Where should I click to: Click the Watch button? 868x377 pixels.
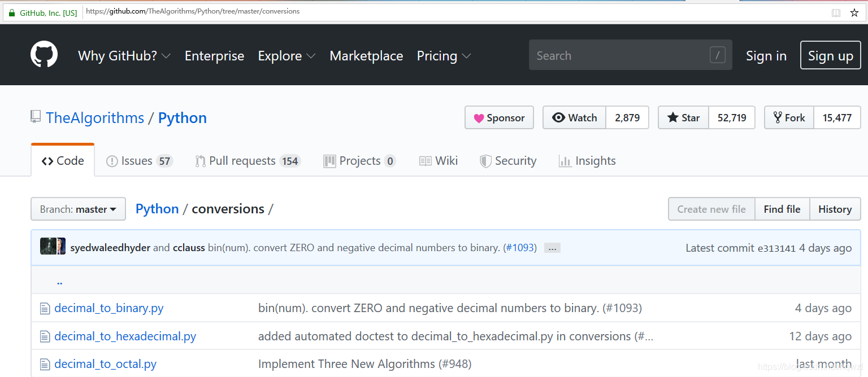[x=575, y=117]
